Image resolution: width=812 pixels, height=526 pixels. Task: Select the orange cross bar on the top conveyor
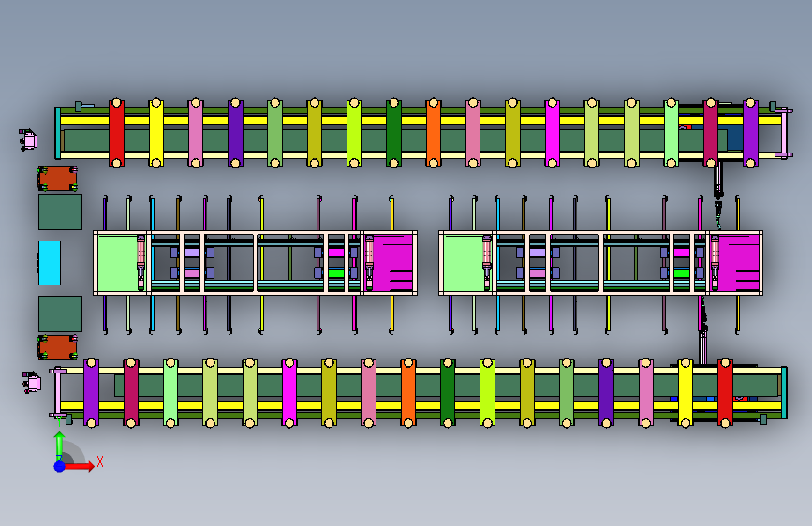434,133
